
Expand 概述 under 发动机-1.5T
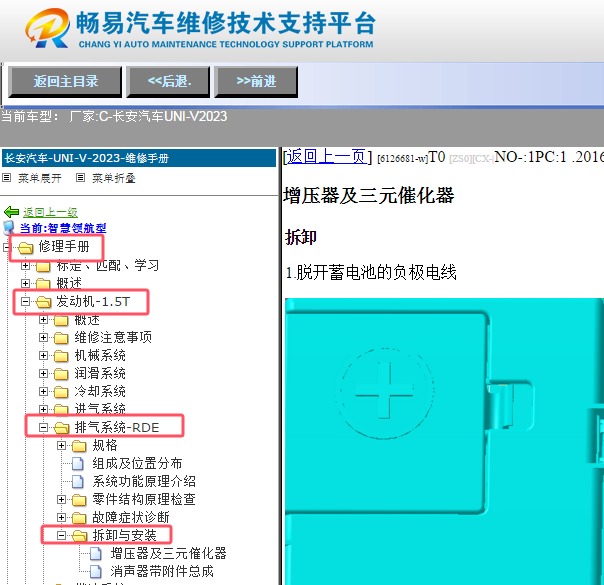43,319
